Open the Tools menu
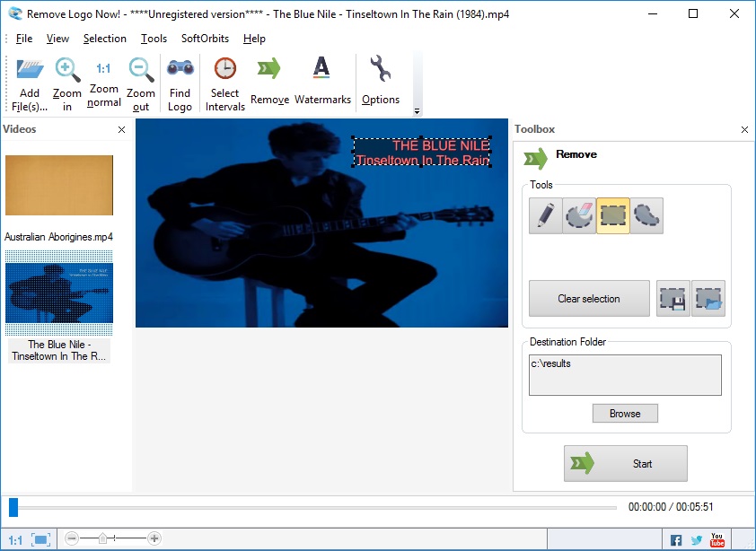Viewport: 756px width, 551px height. (154, 39)
